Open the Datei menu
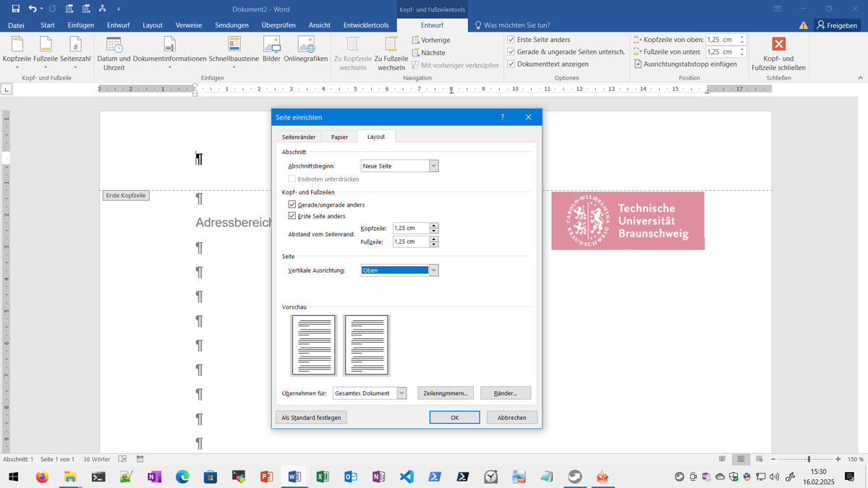 [x=16, y=25]
